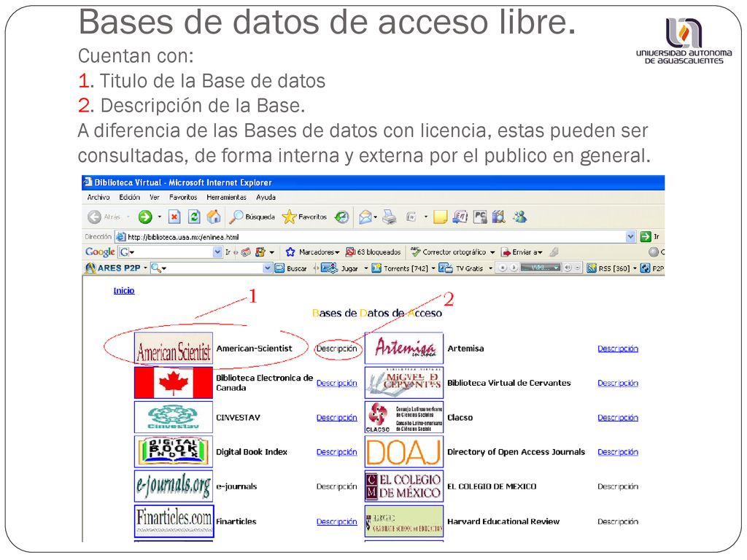The height and width of the screenshot is (560, 747).
Task: Click the Canada flag thumbnail
Action: pyautogui.click(x=174, y=383)
